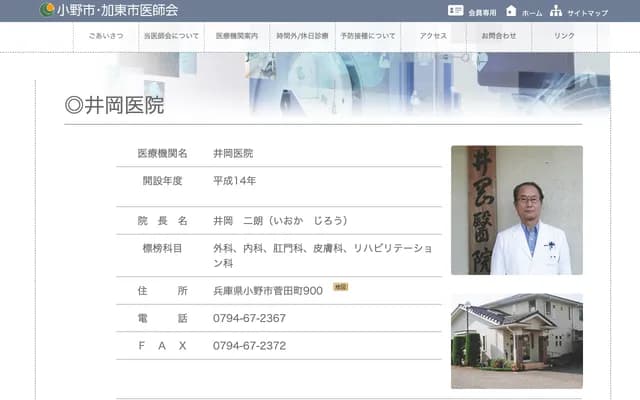The image size is (640, 400).
Task: Click the サイトマップ hierarchy icon
Action: pos(556,11)
